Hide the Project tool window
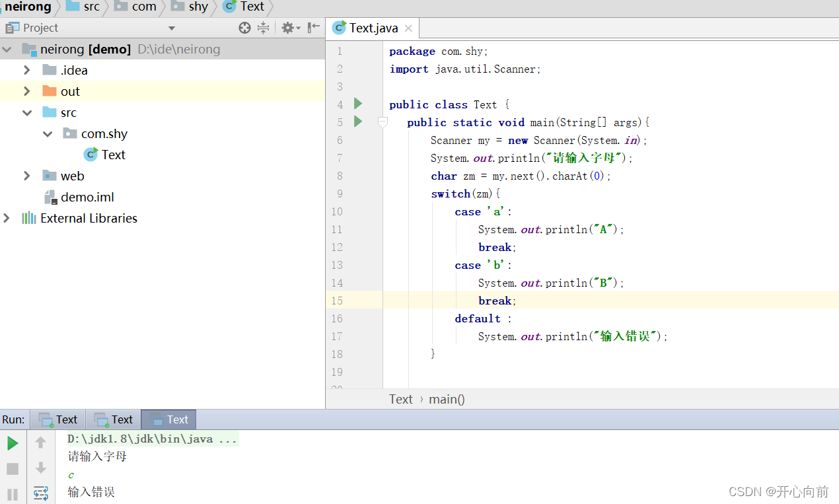The width and height of the screenshot is (839, 504). 314,28
